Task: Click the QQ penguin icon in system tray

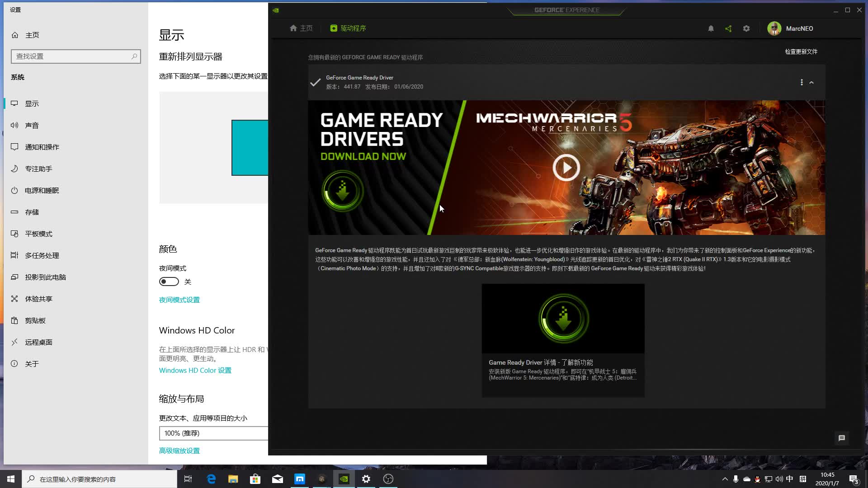Action: (x=758, y=479)
